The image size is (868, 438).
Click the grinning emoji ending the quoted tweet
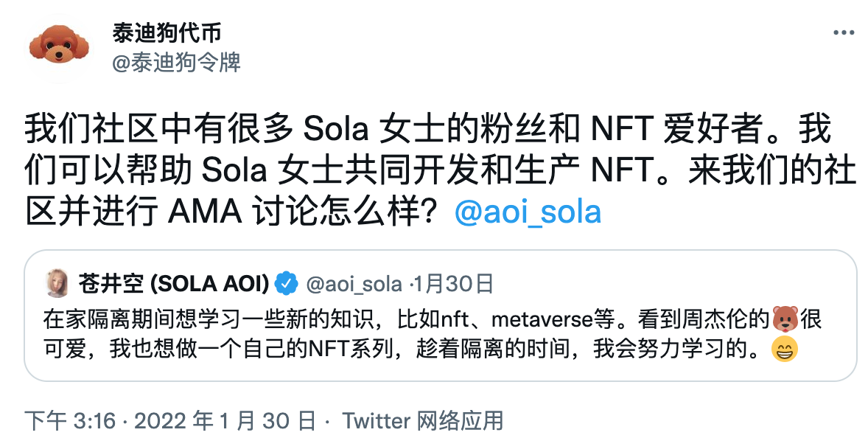point(783,350)
